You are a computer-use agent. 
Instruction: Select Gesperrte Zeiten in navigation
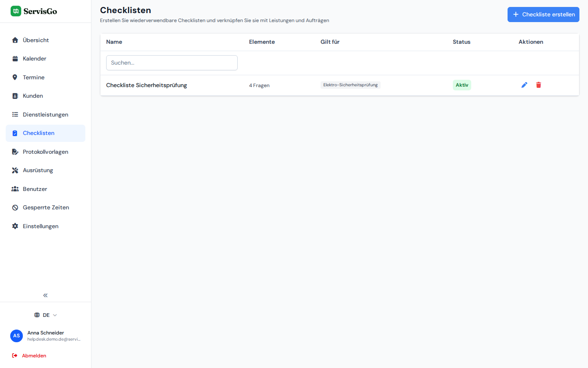(45, 208)
